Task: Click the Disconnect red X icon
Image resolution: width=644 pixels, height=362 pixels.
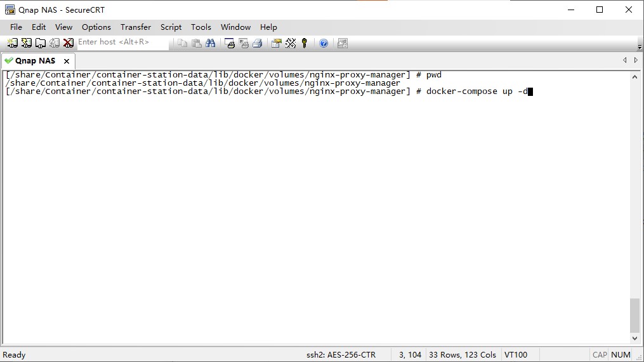Action: point(69,43)
